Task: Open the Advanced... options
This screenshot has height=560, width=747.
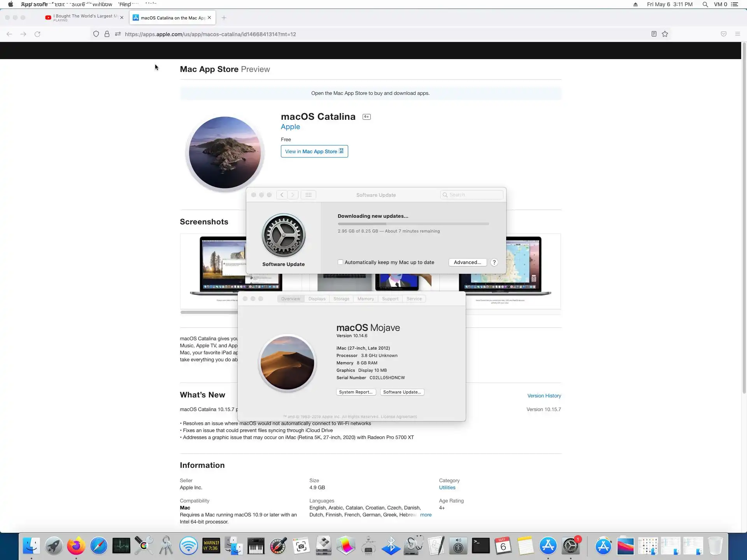Action: tap(467, 262)
